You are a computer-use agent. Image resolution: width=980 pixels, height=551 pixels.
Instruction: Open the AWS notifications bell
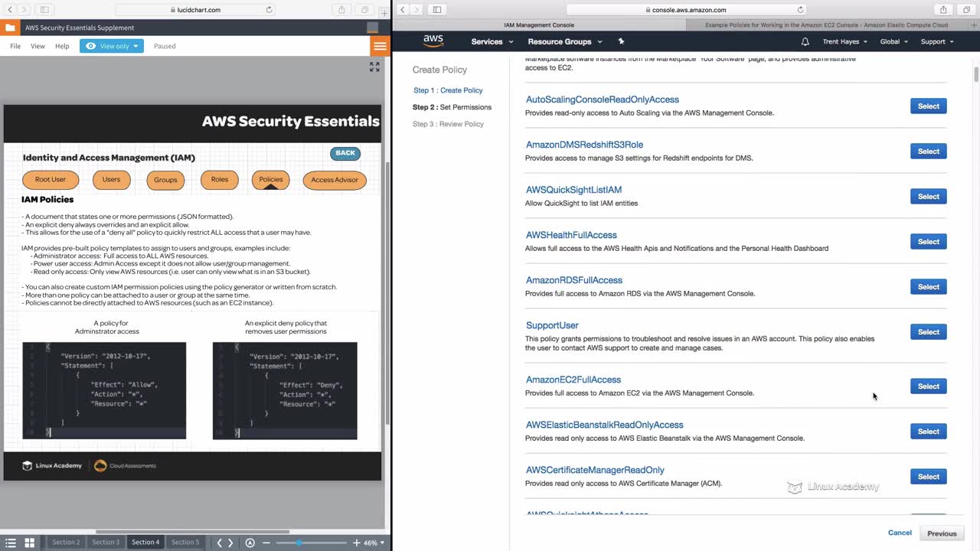pyautogui.click(x=805, y=41)
